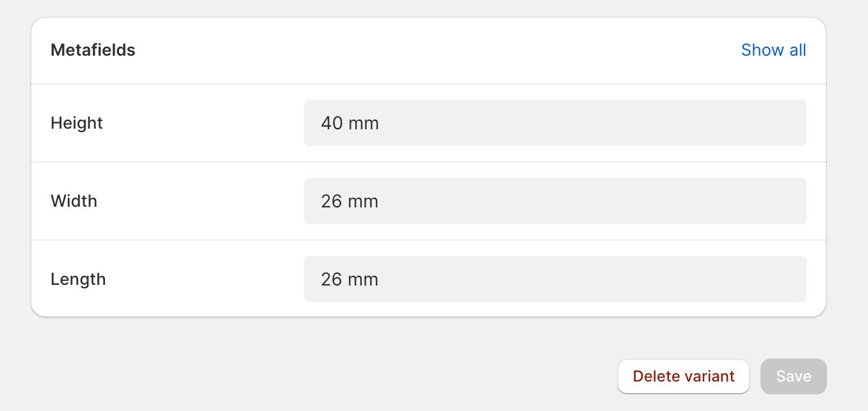
Task: Focus the Height metafield input
Action: [554, 123]
